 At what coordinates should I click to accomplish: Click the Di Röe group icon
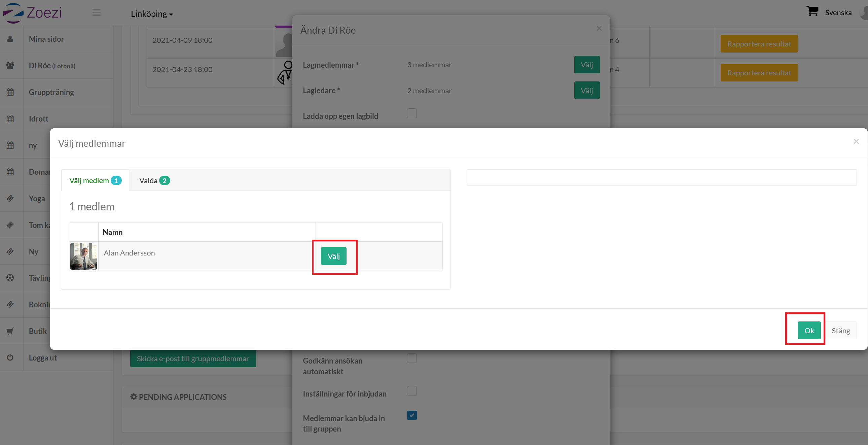(x=10, y=65)
